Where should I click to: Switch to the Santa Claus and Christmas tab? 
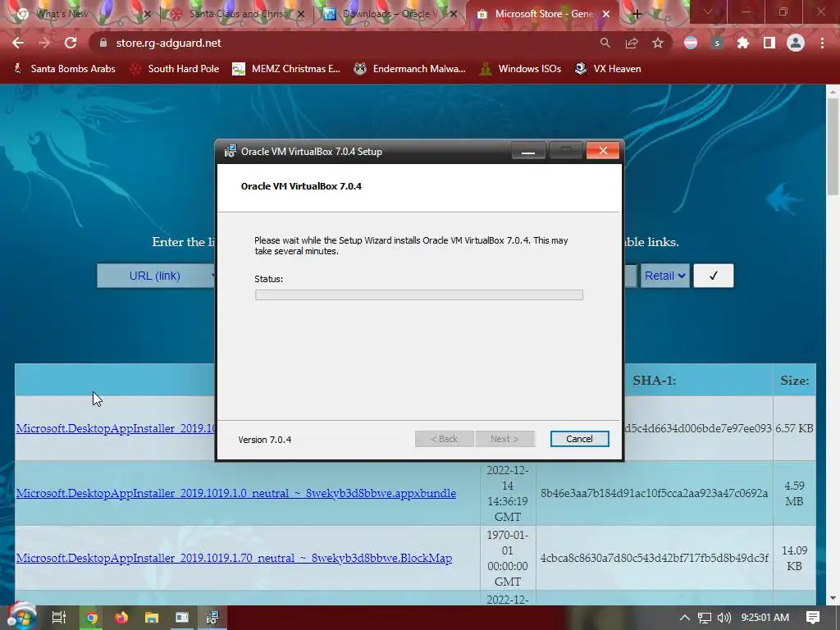236,14
